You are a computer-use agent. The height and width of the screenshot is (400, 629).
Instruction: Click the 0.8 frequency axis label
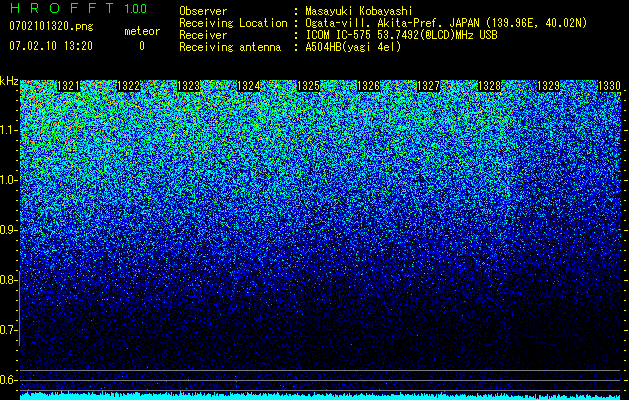(9, 280)
